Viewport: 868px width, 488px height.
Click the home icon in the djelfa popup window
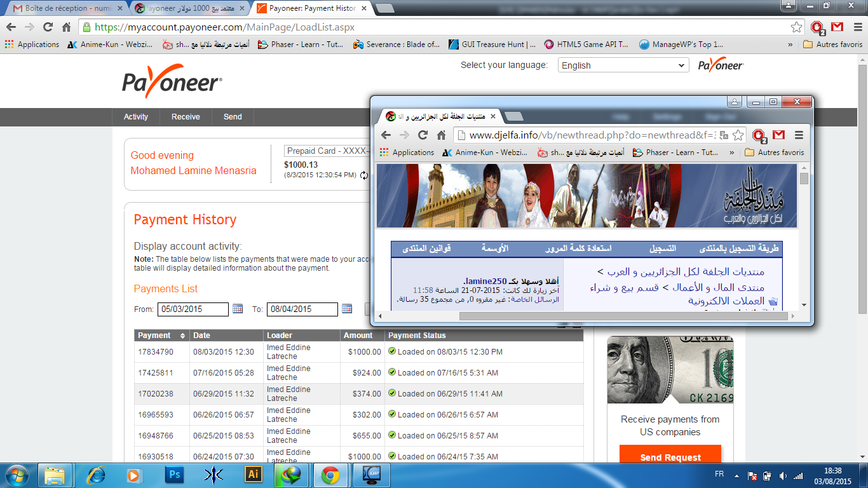[441, 135]
